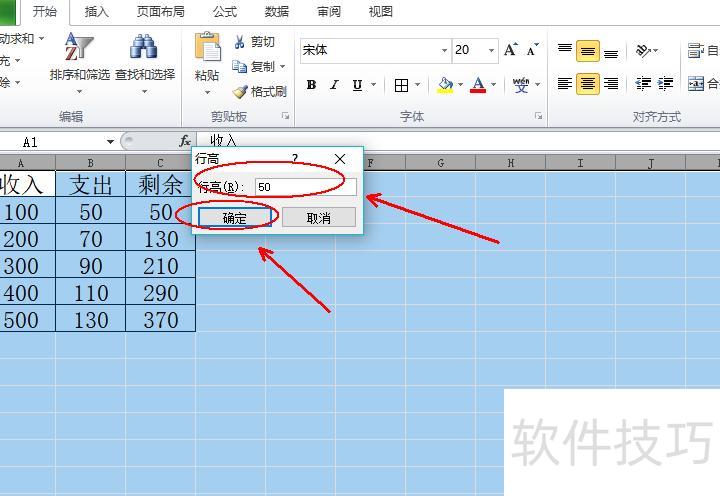Select cell with value 300

coord(28,265)
